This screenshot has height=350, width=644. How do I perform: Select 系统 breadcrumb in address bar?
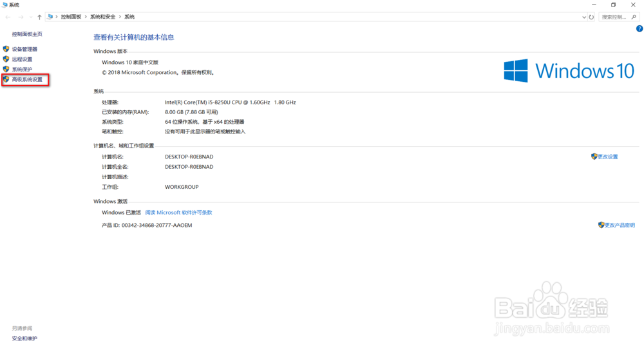tap(130, 17)
